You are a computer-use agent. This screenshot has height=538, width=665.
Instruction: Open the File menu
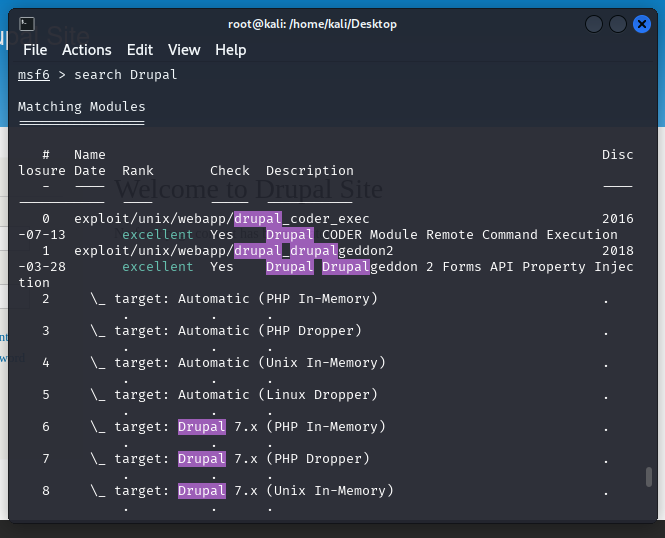35,50
